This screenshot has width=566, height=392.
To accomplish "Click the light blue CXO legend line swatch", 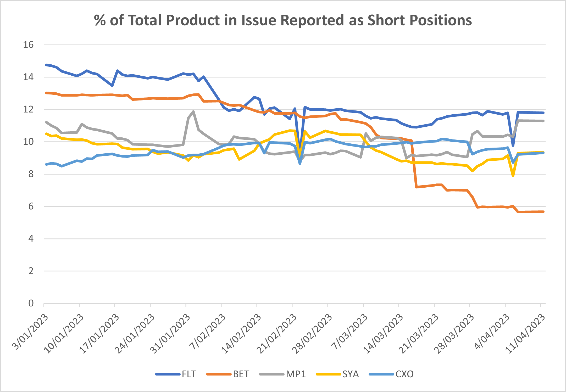I will click(x=381, y=374).
